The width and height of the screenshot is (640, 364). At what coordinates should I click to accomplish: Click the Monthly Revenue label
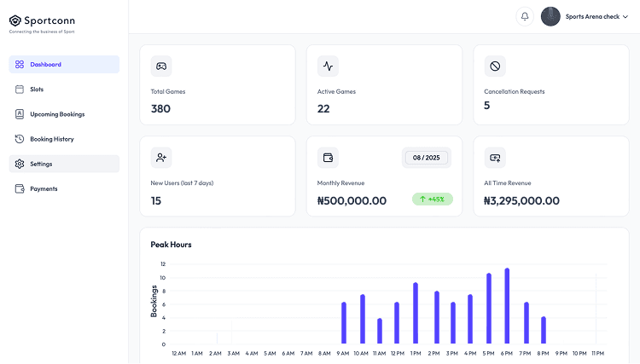coord(340,183)
